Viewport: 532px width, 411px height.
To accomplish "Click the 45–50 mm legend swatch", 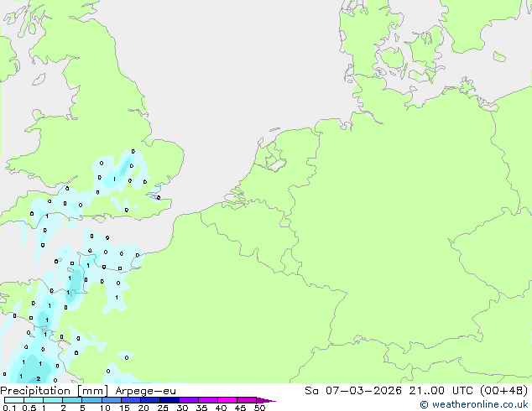I will [x=247, y=400].
